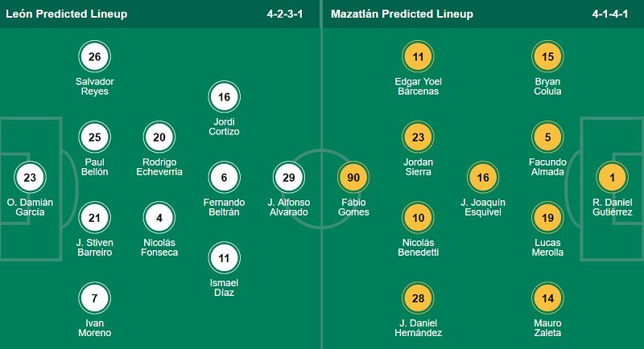Click Ismael Díaz number 11 badge
Viewport: 644px width, 349px height.
tap(225, 258)
